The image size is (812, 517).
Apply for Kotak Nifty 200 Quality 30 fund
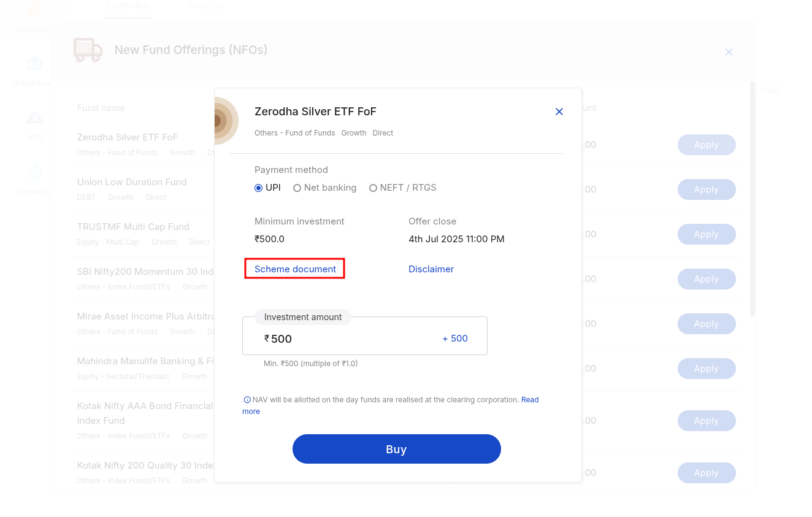tap(707, 473)
